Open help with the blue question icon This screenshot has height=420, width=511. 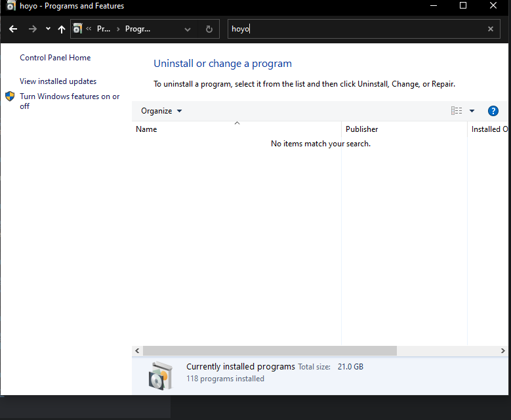[493, 111]
